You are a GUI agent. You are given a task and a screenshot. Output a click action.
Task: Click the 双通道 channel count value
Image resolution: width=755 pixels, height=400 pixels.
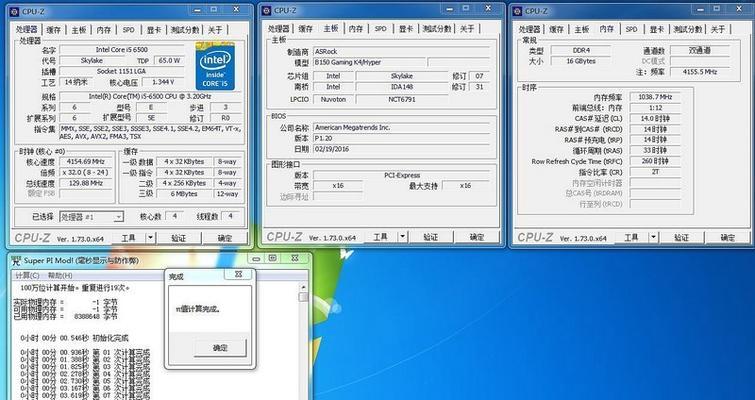coord(700,50)
